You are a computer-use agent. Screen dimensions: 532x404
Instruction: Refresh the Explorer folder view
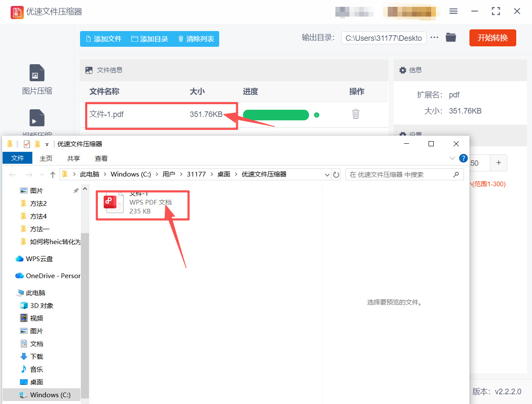[336, 174]
